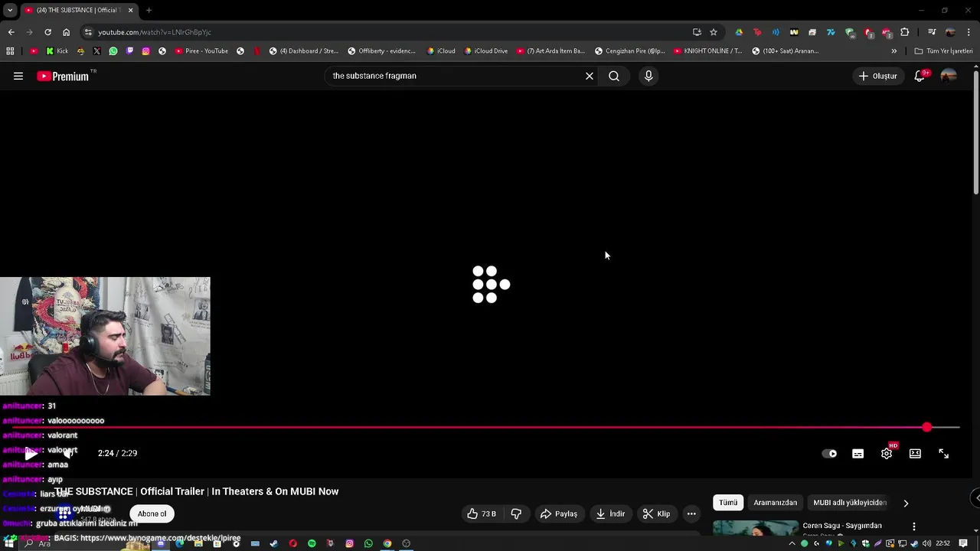
Task: Click the video title THE SUBSTANCE Official Trailer
Action: tap(196, 491)
